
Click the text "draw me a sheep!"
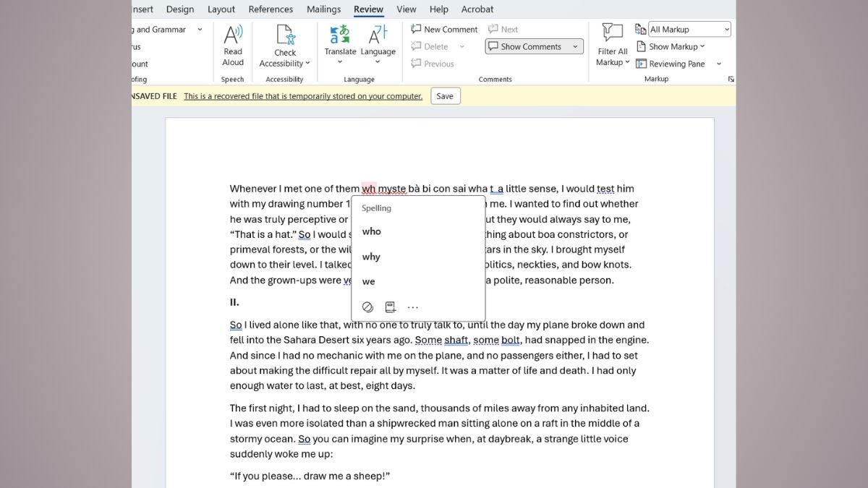pos(343,476)
